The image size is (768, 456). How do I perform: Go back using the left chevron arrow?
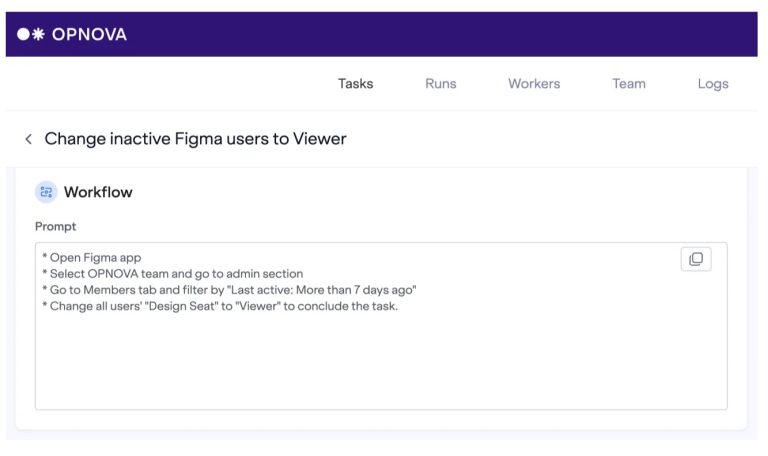click(29, 140)
